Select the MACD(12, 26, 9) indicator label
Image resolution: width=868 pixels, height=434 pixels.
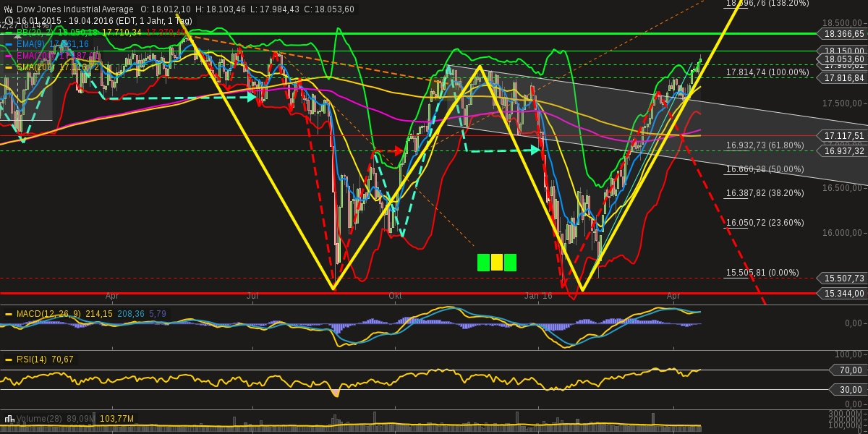click(x=49, y=314)
